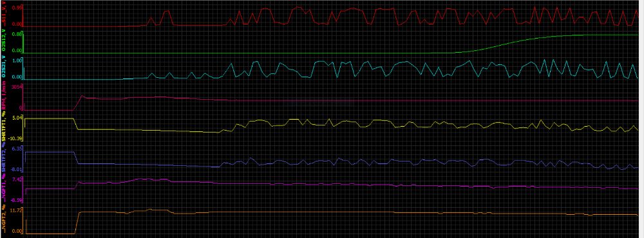The height and width of the screenshot is (238, 644).
Task: Select the blue SHRTFT2 axis label
Action: coord(3,158)
